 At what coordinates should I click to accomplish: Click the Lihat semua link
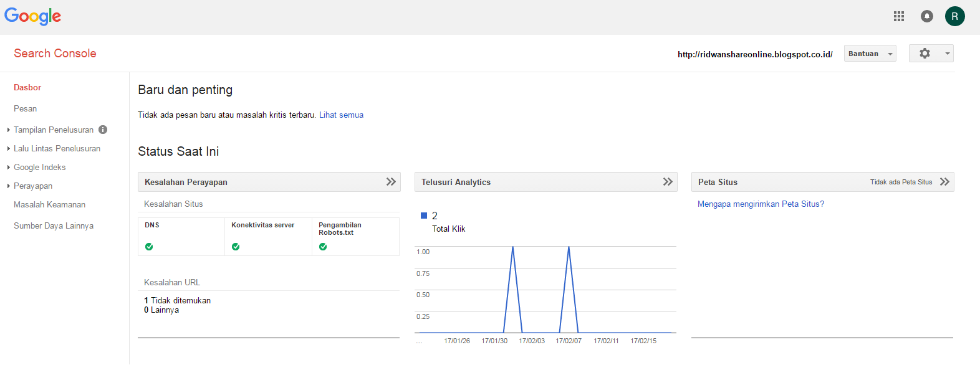tap(341, 115)
